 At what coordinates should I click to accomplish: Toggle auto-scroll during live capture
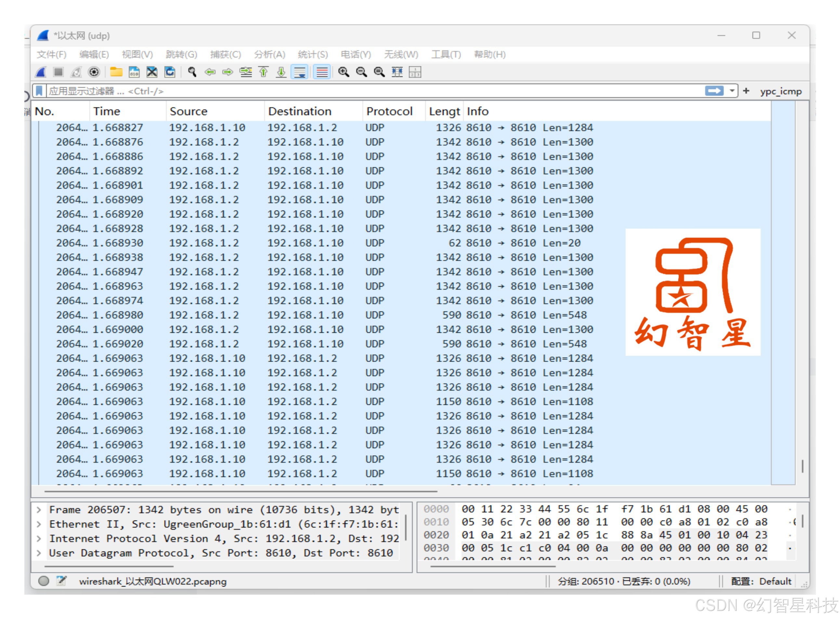(x=300, y=72)
